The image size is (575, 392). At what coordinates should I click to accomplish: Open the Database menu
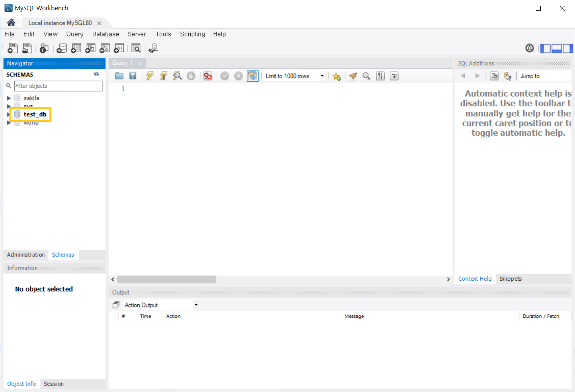pyautogui.click(x=105, y=34)
